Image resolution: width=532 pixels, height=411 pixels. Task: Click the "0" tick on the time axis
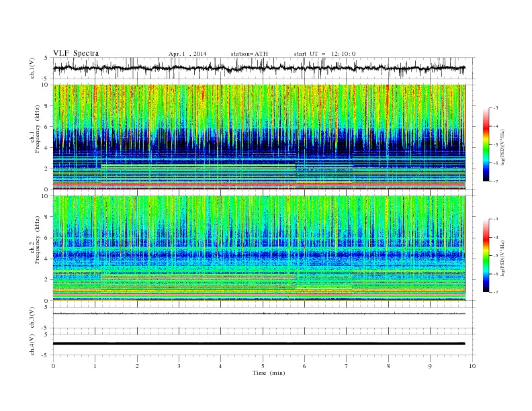[x=53, y=366]
